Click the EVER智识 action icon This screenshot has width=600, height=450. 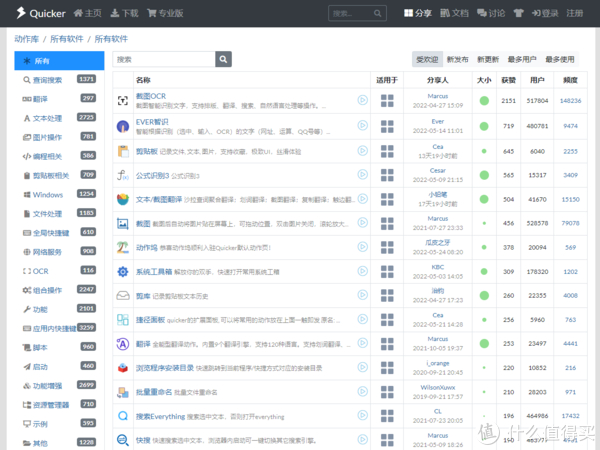tap(122, 126)
